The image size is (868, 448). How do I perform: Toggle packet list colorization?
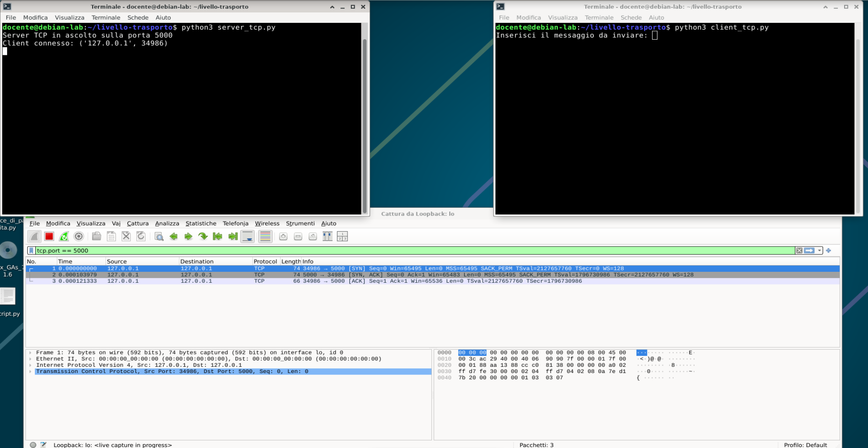click(x=265, y=236)
